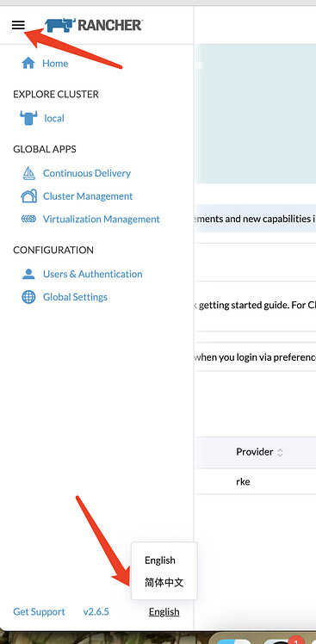Click the Users & Authentication person icon

(x=28, y=274)
